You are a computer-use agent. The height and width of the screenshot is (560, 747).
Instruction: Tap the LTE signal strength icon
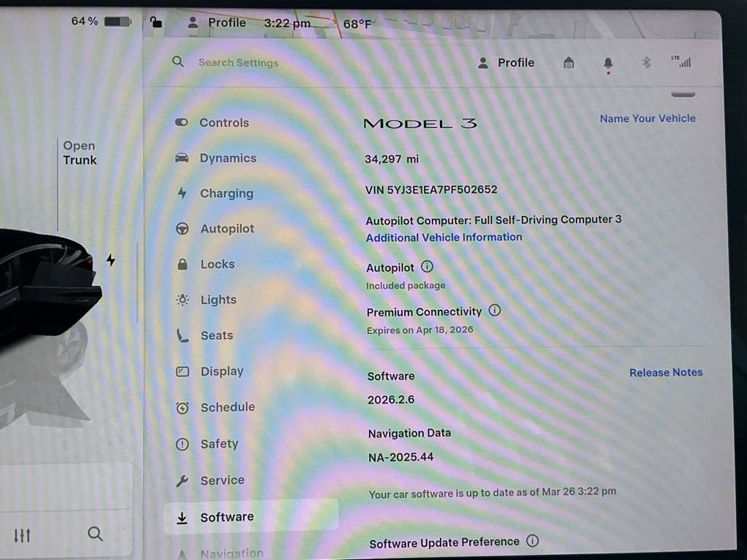pos(681,61)
